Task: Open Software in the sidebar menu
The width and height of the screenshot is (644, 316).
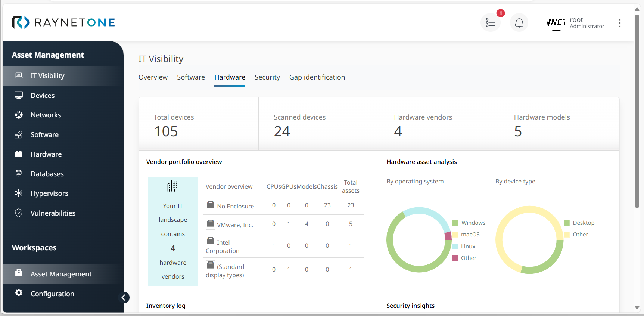Action: pos(44,134)
